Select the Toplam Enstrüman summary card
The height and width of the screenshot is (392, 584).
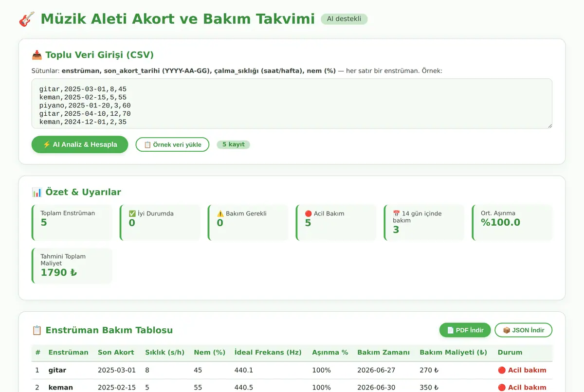pos(72,223)
